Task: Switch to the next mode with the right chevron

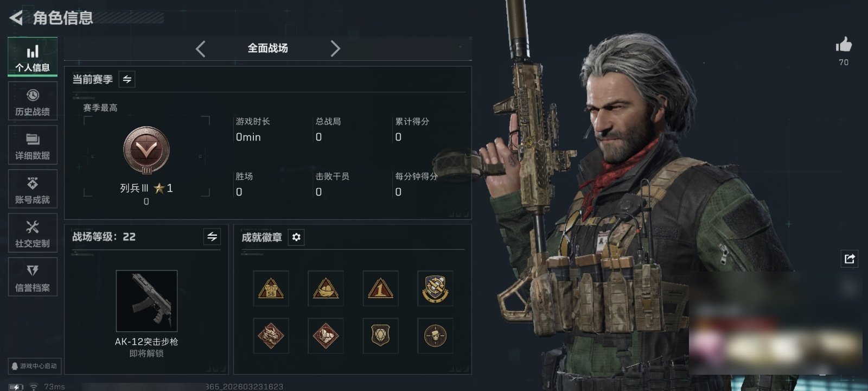Action: (335, 49)
